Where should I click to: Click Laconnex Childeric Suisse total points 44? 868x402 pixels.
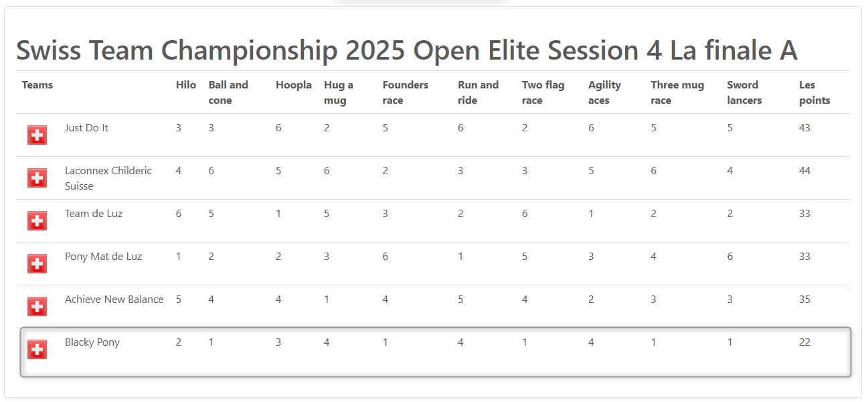pyautogui.click(x=804, y=171)
